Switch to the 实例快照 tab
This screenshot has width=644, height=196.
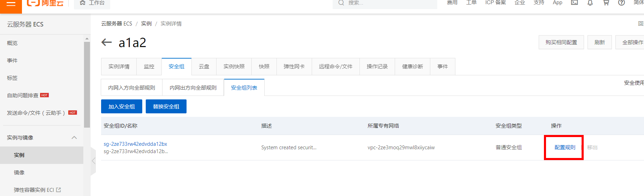[234, 67]
